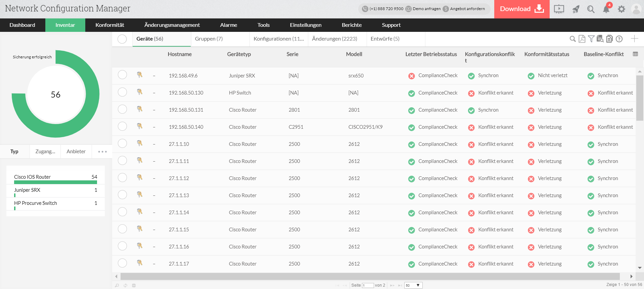Select row checkbox for 27.1.1.10
Screen dimensions: 644x289
pyautogui.click(x=122, y=143)
